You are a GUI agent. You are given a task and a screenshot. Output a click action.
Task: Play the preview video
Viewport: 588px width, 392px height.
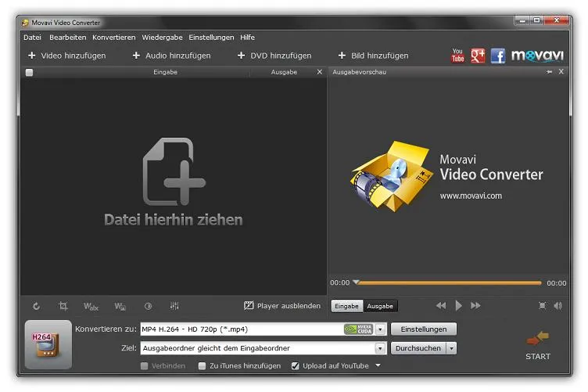458,306
